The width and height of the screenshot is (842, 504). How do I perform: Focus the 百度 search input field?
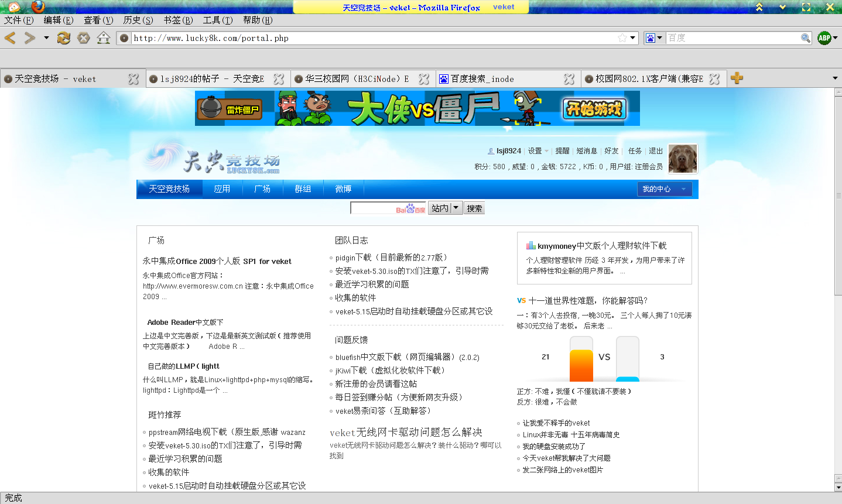733,38
